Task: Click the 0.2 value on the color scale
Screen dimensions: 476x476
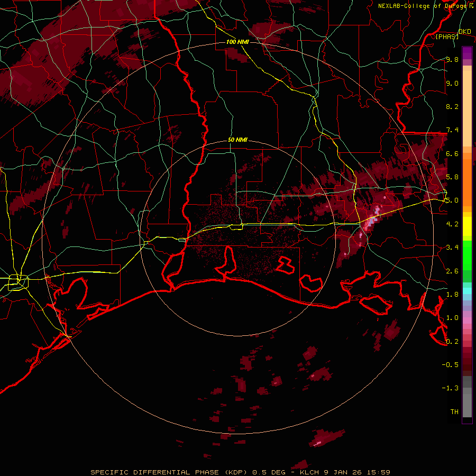Action: point(452,342)
